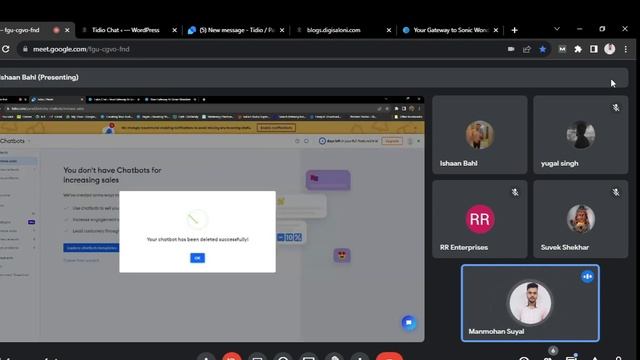640x360 pixels.
Task: Click success checkmark icon in dialog
Action: (x=197, y=220)
